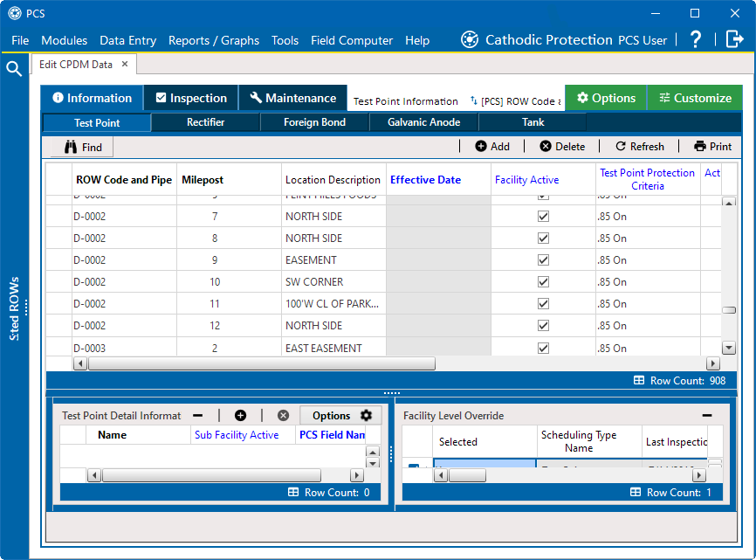The height and width of the screenshot is (560, 756).
Task: Toggle Facility Active for D-0003 milepost 2
Action: (x=543, y=348)
